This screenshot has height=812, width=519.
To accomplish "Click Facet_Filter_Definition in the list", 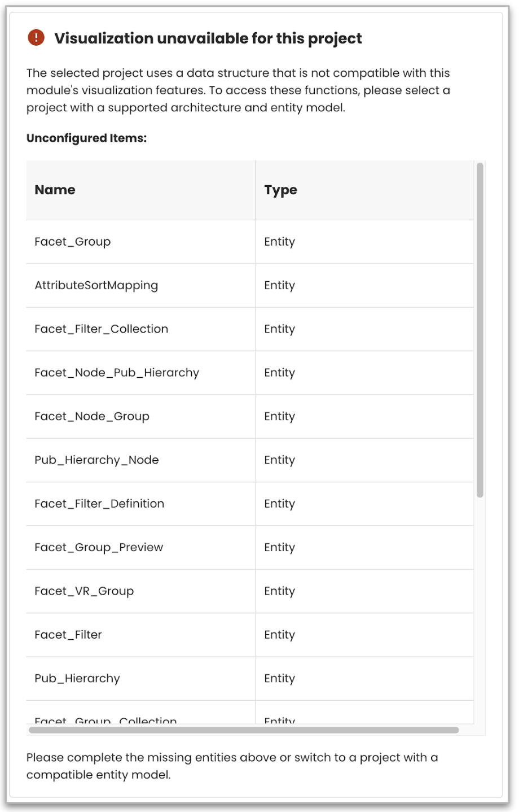I will tap(99, 504).
